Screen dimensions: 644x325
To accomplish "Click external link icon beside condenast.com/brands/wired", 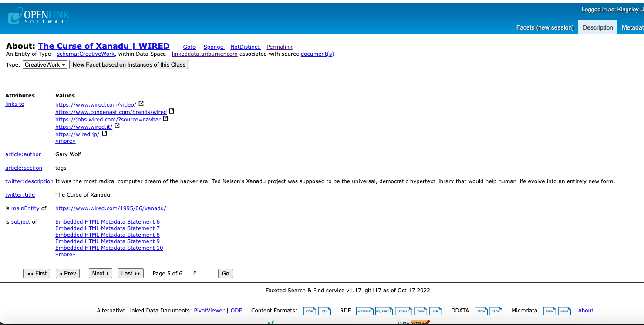I will [172, 111].
